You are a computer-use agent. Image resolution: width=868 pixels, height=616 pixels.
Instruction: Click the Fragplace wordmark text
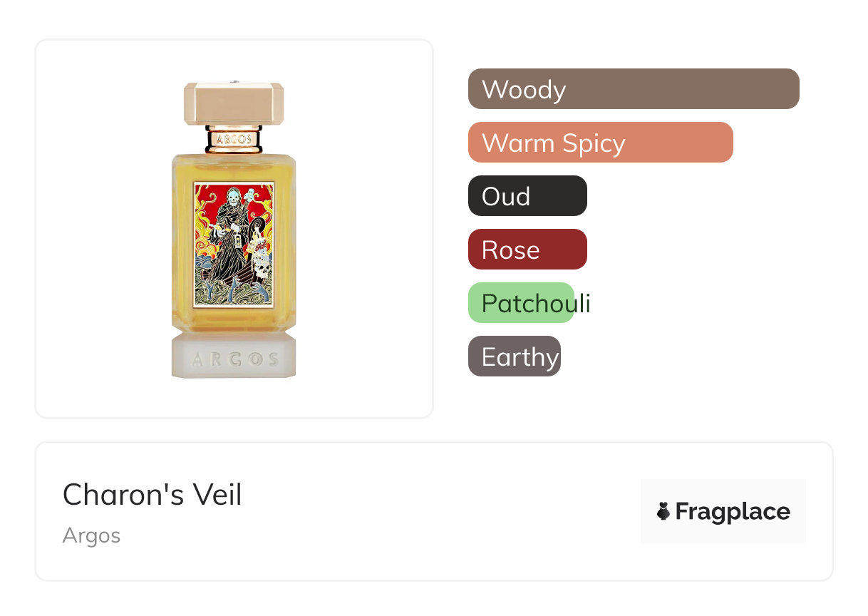point(733,511)
